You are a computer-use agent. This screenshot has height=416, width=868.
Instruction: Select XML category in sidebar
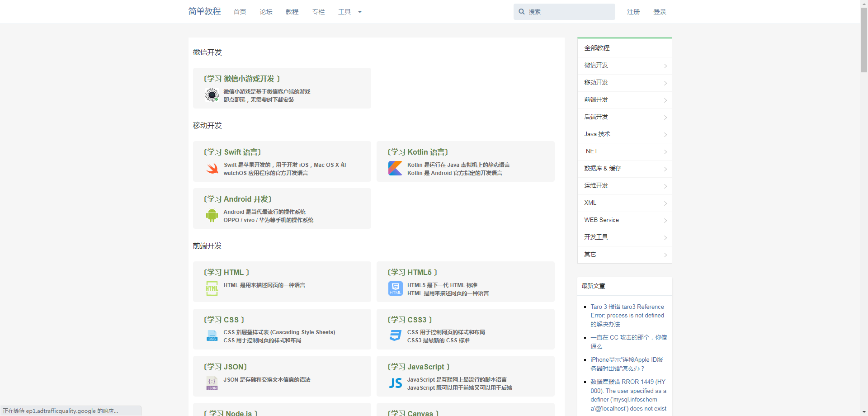624,203
